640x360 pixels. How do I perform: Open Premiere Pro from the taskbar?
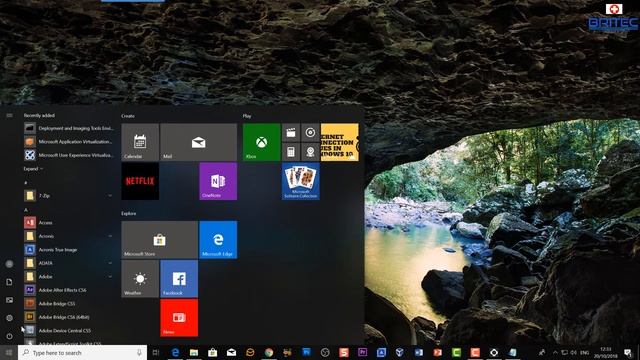point(362,353)
